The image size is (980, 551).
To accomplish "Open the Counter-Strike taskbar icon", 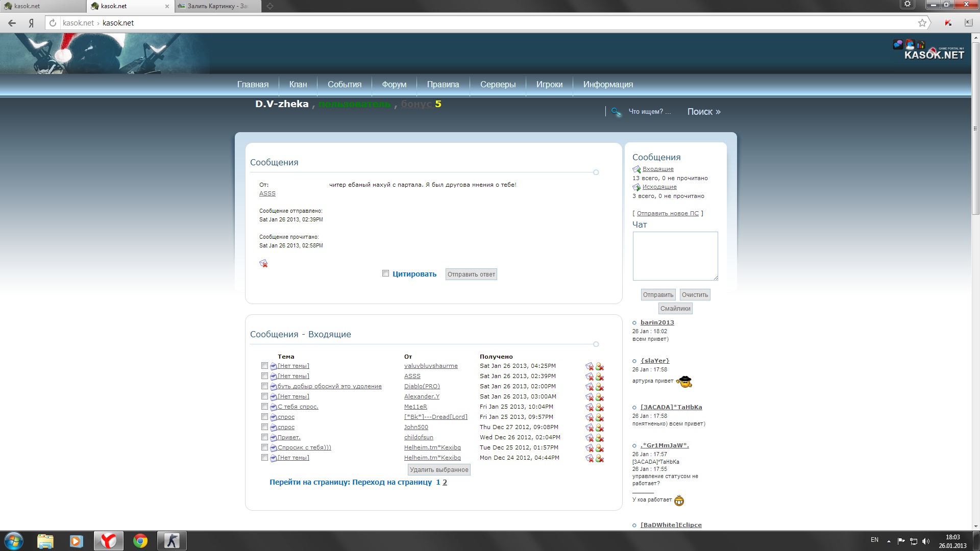I will click(172, 541).
